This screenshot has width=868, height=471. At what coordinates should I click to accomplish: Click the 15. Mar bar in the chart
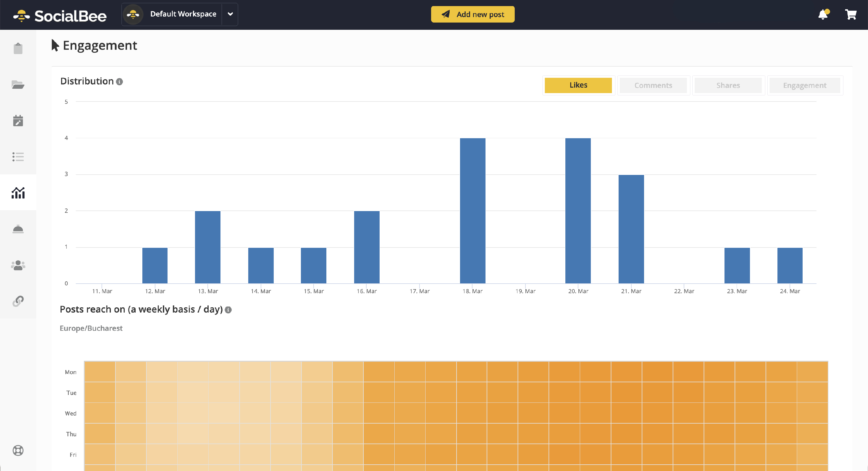[314, 265]
